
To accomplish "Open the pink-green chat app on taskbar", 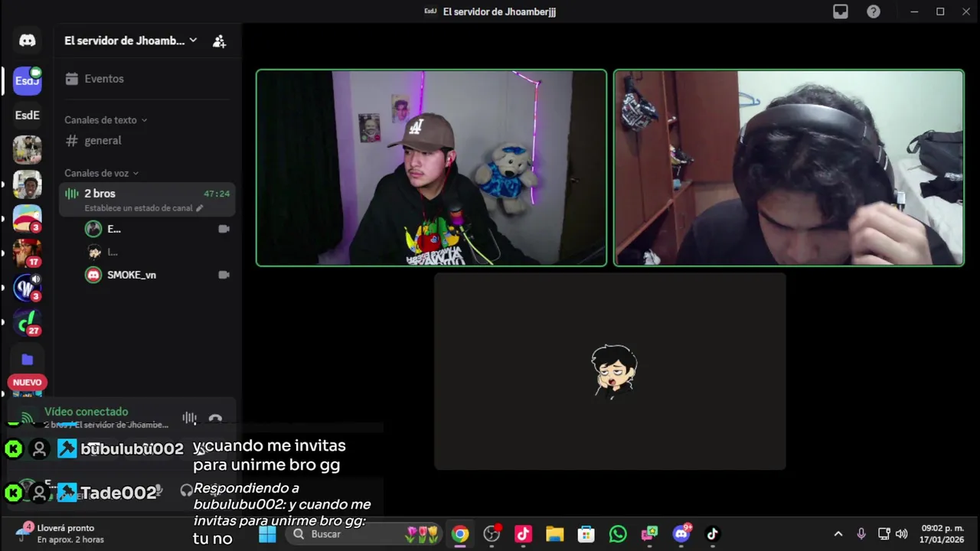I will click(x=649, y=534).
